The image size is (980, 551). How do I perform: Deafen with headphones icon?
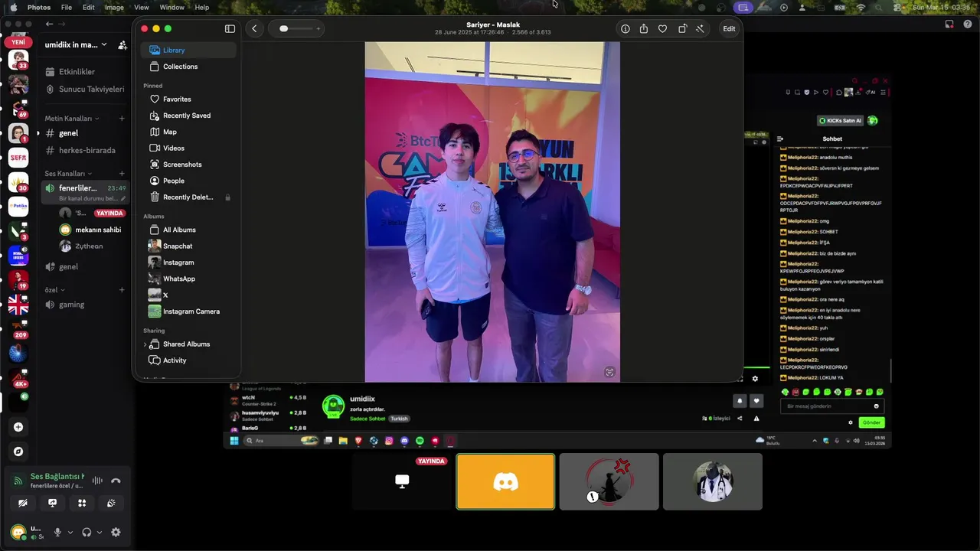pos(87,533)
